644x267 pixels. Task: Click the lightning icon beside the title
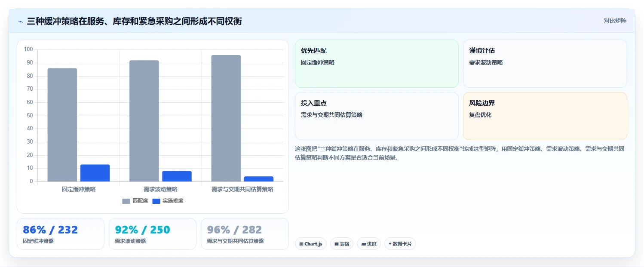[x=21, y=21]
